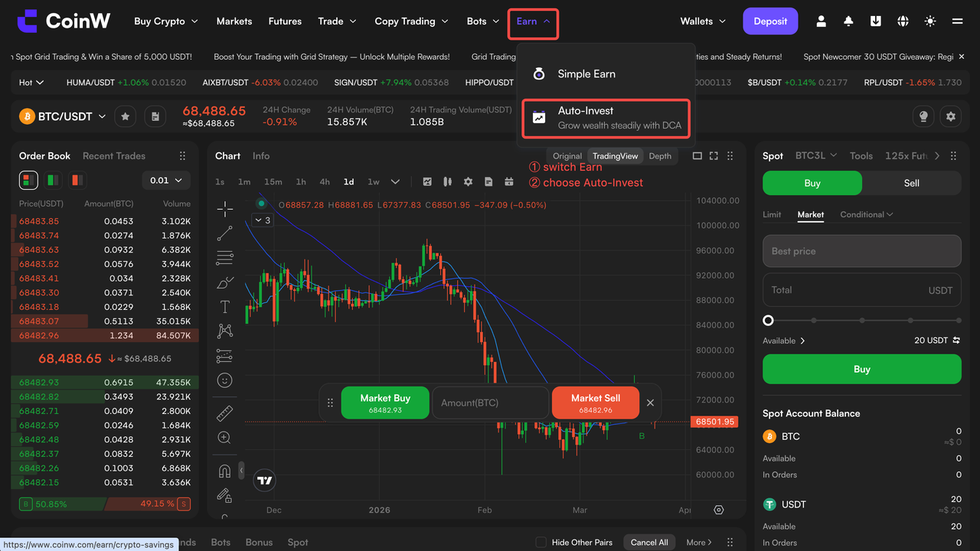Open candlestick chart style icon
Viewport: 980px width, 551px height.
[x=448, y=181]
